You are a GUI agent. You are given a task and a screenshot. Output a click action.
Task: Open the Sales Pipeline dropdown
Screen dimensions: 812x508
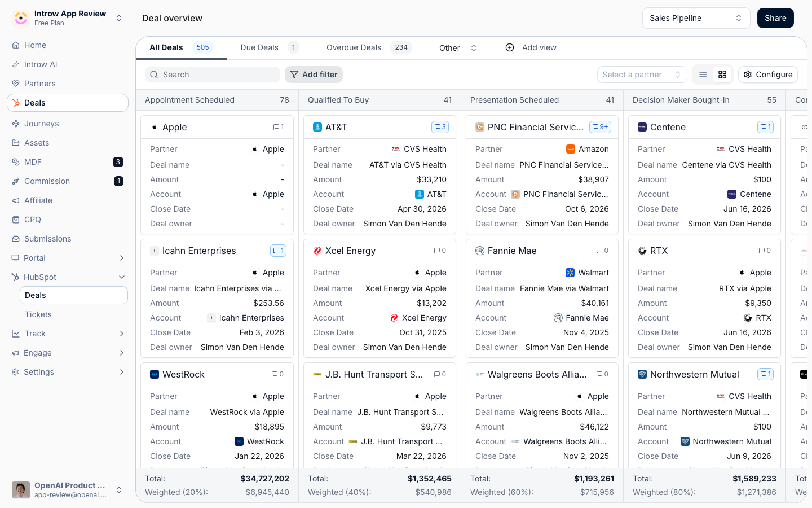point(696,18)
